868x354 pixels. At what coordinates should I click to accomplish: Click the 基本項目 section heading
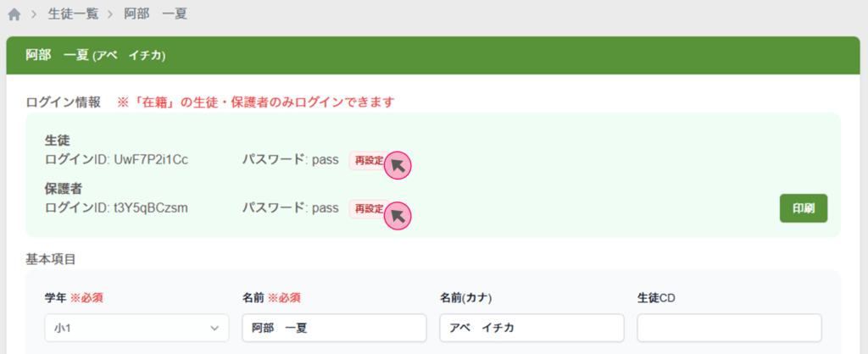(52, 257)
